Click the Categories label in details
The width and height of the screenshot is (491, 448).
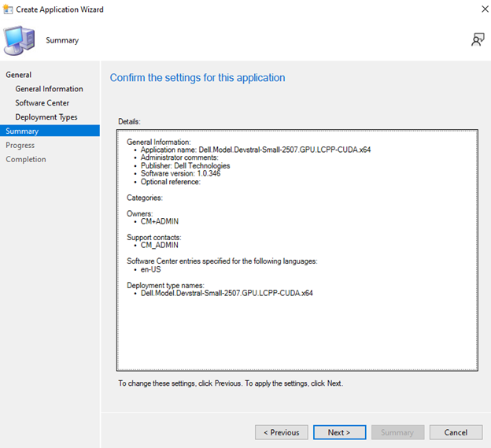tap(144, 198)
